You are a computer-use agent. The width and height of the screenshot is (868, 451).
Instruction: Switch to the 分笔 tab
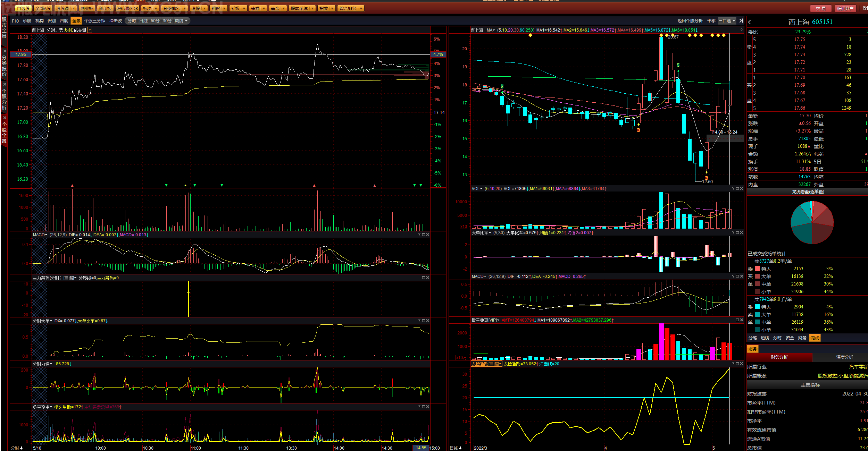(x=753, y=338)
